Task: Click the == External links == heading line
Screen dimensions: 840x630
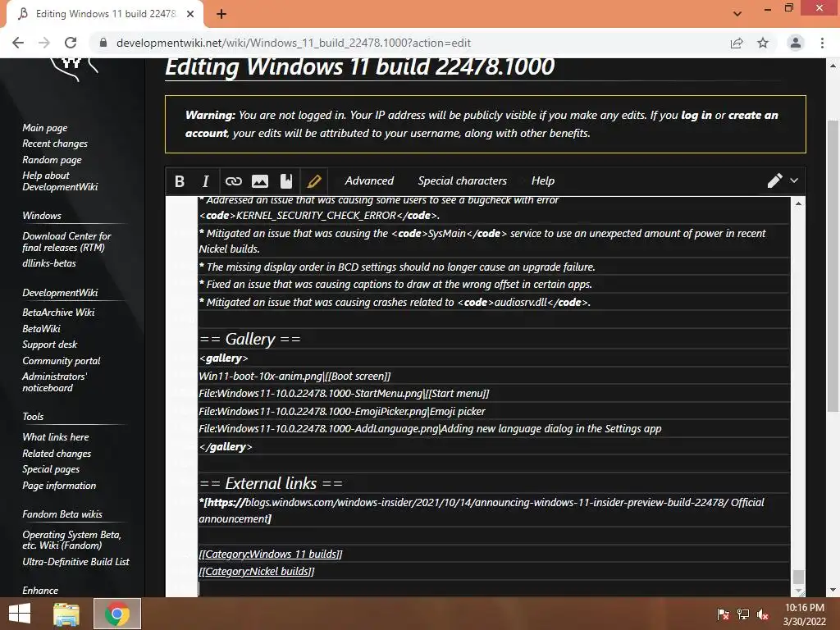Action: pyautogui.click(x=271, y=483)
